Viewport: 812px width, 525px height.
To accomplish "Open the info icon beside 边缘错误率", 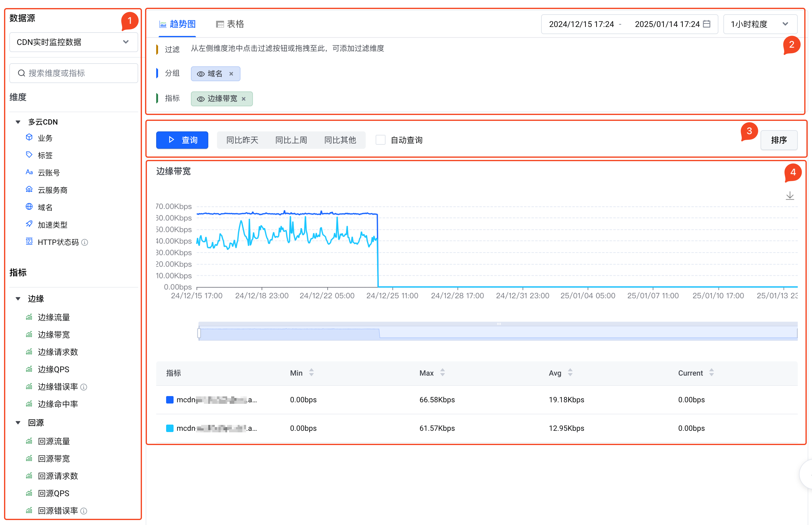I will click(84, 387).
